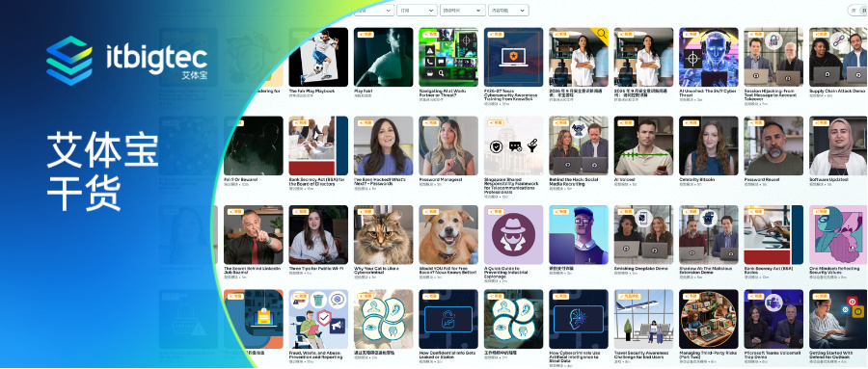Open the subscription filter dropdown
The height and width of the screenshot is (369, 868).
click(x=417, y=10)
